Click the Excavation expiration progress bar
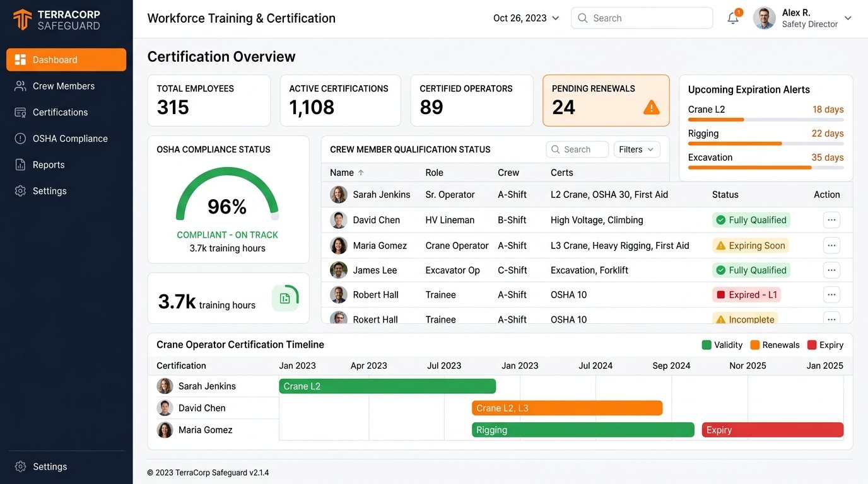This screenshot has width=868, height=484. pyautogui.click(x=766, y=168)
